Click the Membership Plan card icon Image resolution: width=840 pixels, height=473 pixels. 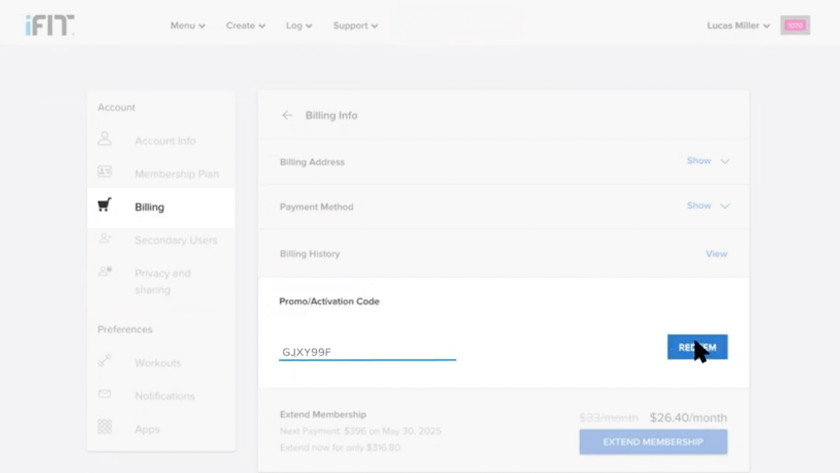click(105, 173)
